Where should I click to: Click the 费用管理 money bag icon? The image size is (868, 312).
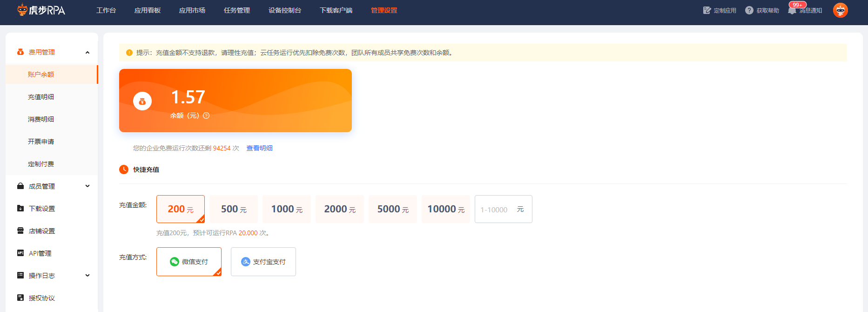[20, 52]
